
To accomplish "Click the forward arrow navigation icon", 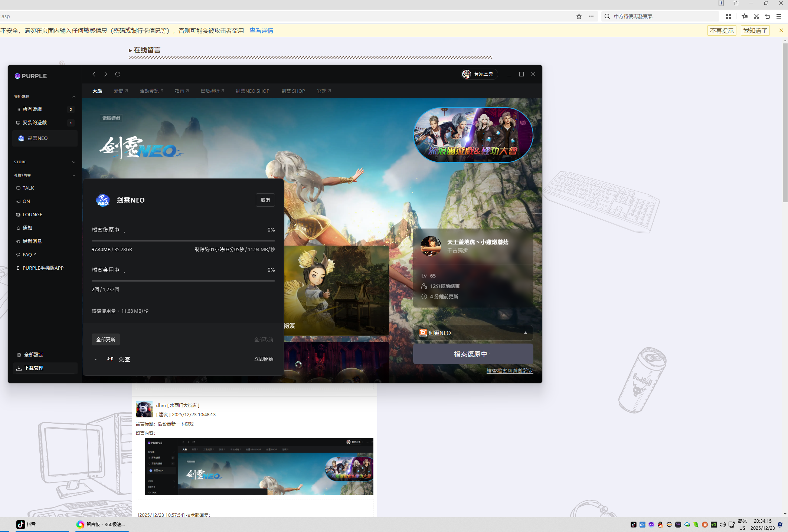I will (106, 74).
